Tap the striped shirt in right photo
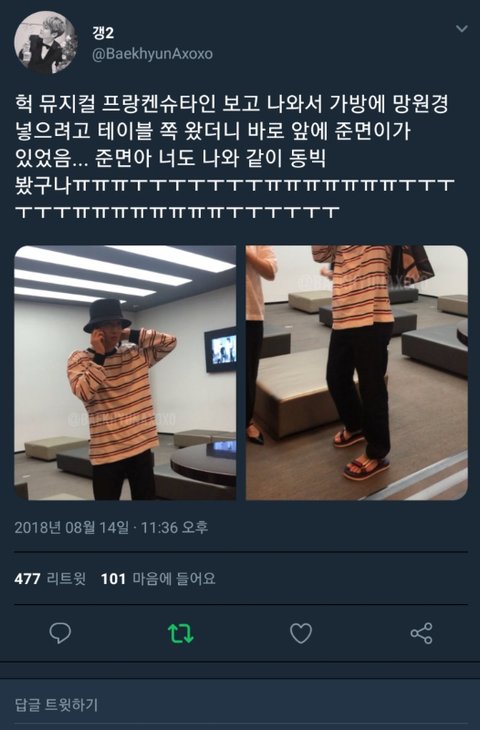This screenshot has width=480, height=730. point(361,286)
